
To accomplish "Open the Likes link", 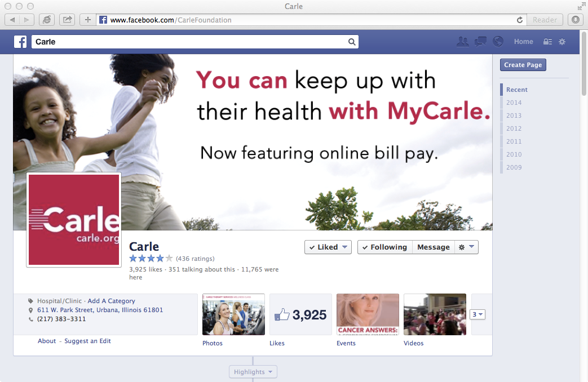I will pos(277,343).
